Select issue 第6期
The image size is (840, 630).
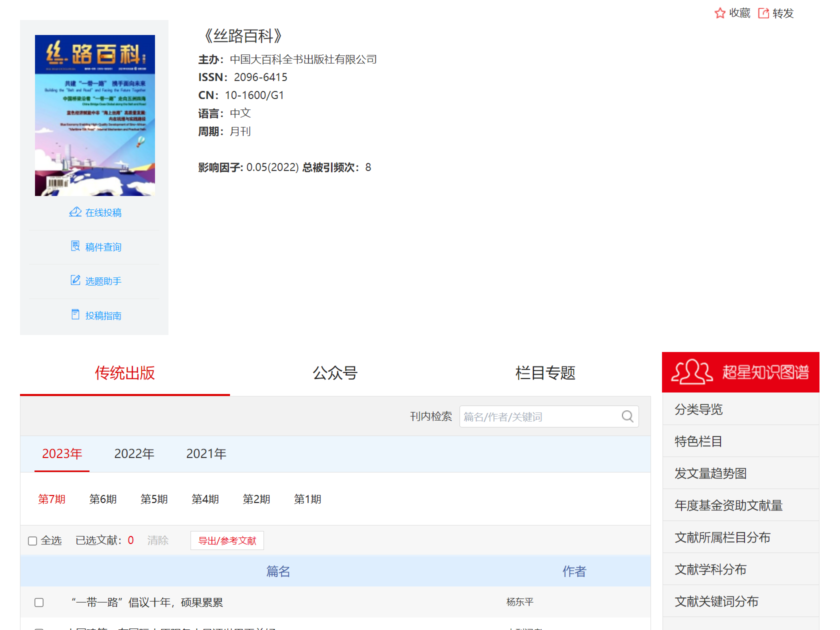(103, 499)
